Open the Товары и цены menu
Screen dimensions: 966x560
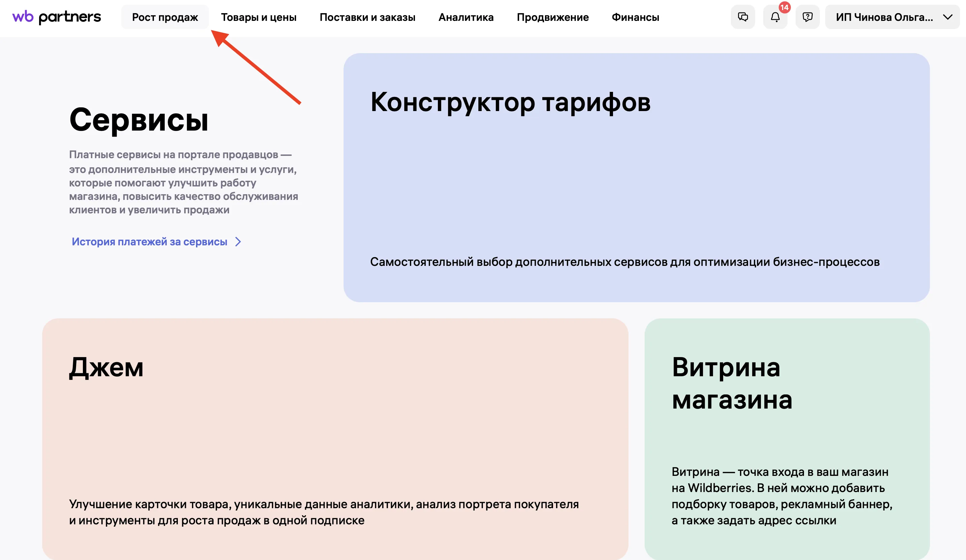tap(258, 17)
